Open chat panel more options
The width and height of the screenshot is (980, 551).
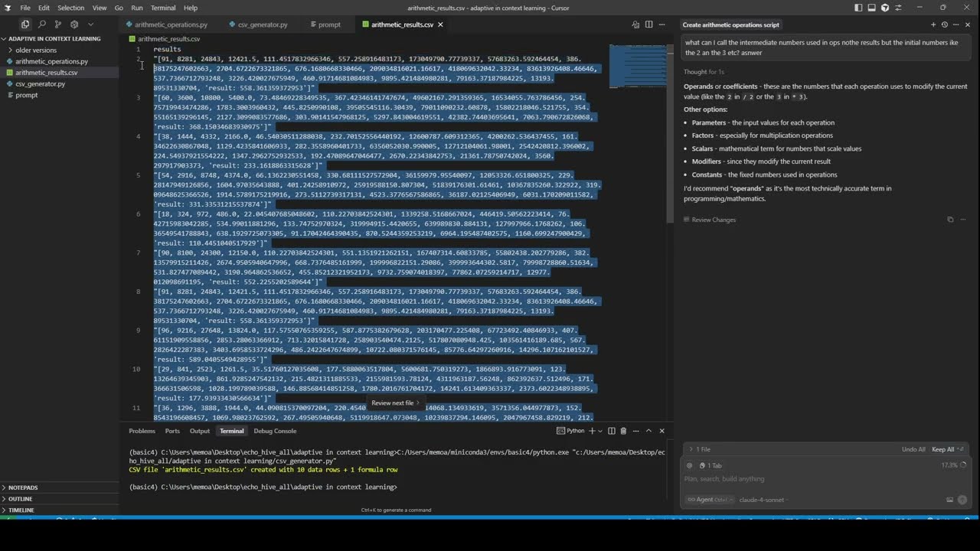coord(956,24)
